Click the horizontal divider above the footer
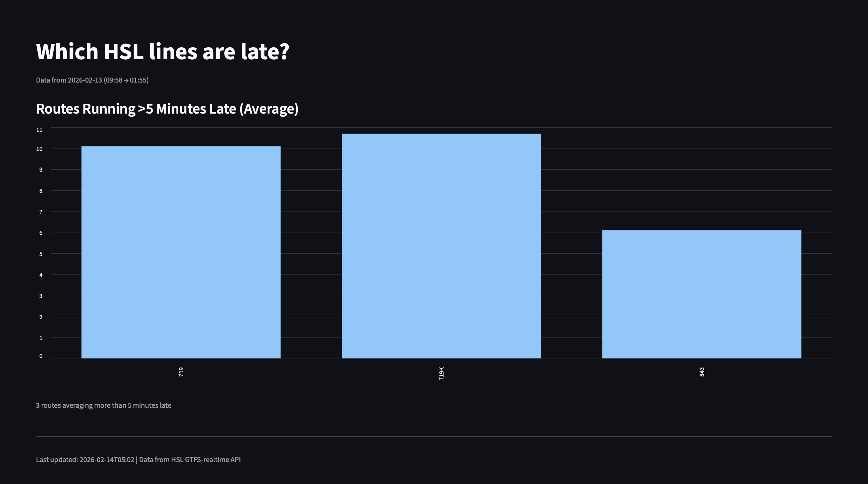 [434, 436]
